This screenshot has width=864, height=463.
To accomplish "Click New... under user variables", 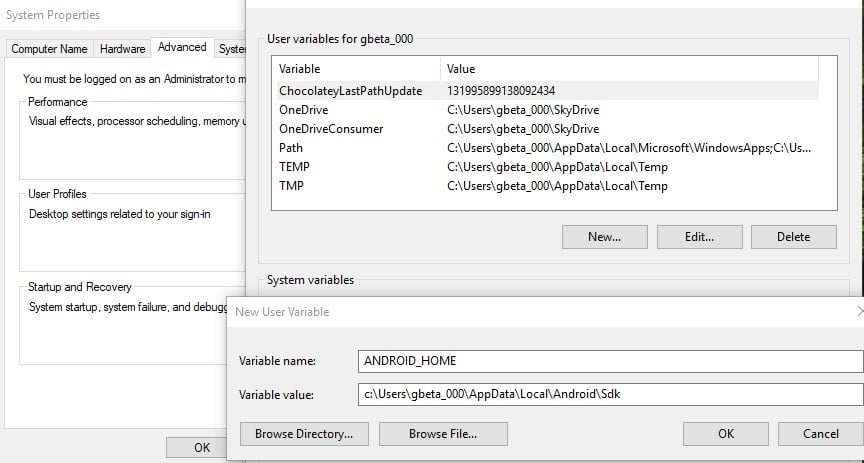I will 604,237.
